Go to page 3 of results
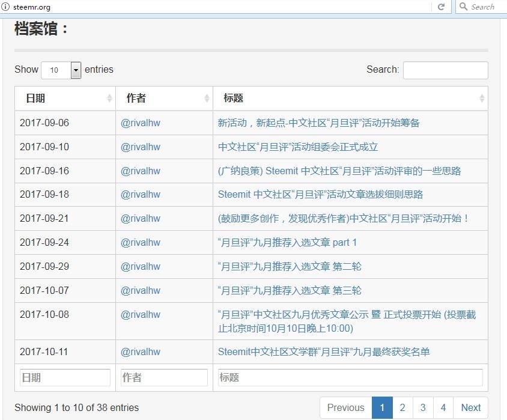Viewport: 507px width, 420px height. tap(423, 407)
